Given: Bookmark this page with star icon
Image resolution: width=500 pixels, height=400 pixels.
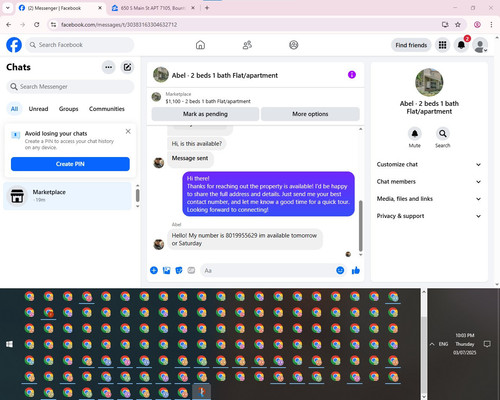Looking at the screenshot, I should tap(458, 24).
